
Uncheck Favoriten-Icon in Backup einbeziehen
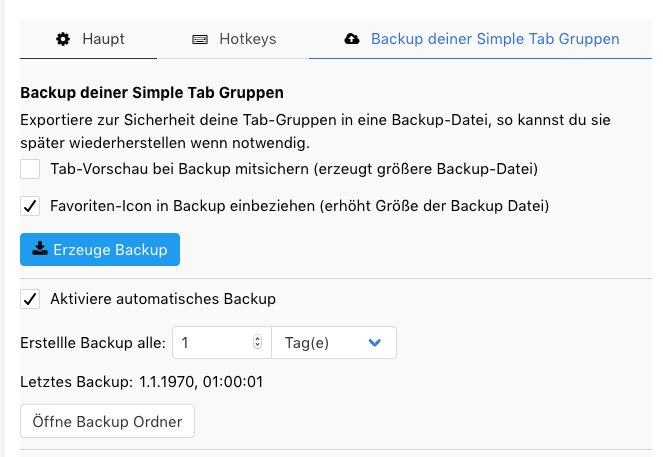tap(30, 206)
